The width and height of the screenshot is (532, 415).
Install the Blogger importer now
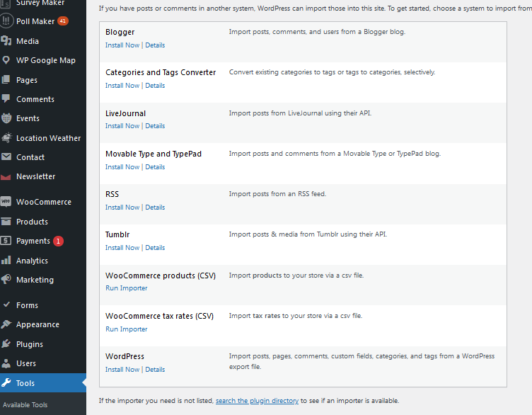(122, 45)
